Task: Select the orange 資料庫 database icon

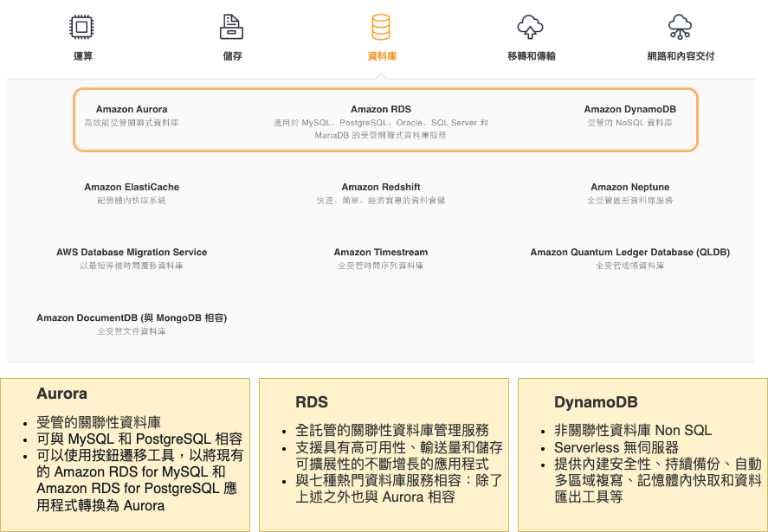Action: pyautogui.click(x=381, y=27)
